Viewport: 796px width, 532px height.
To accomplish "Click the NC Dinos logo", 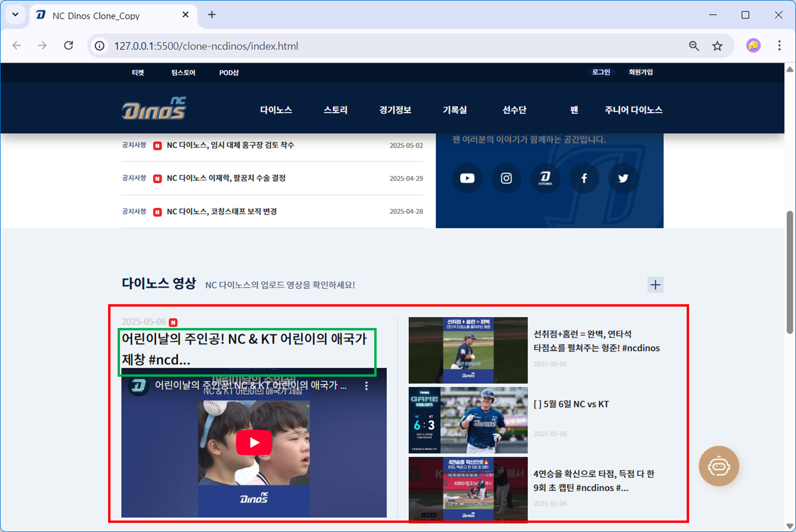I will (154, 109).
